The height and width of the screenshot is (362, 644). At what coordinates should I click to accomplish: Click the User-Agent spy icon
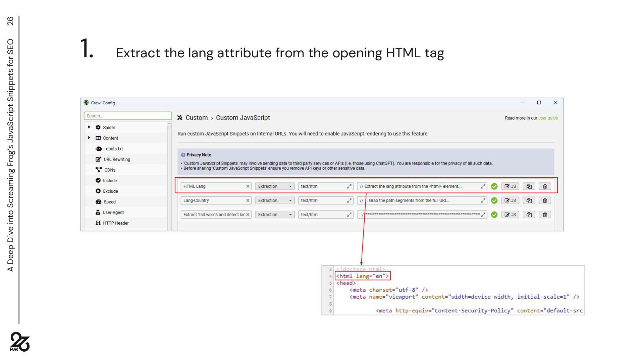tap(98, 212)
